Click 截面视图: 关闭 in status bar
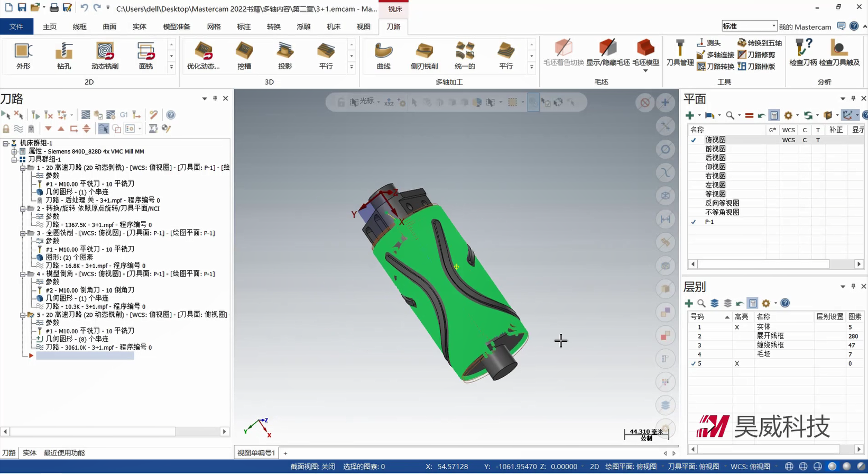The image size is (868, 474). tap(313, 467)
